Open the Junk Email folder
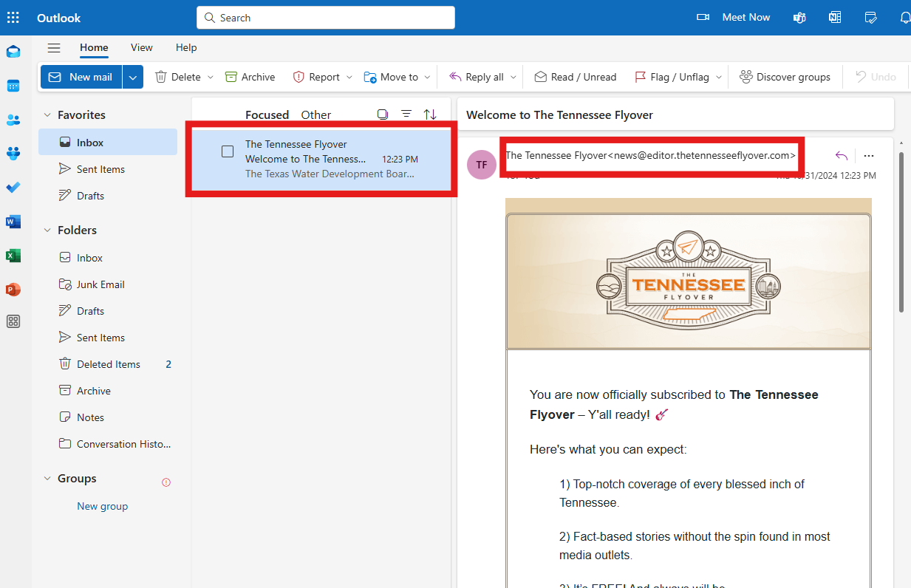Viewport: 911px width, 588px height. tap(108, 284)
